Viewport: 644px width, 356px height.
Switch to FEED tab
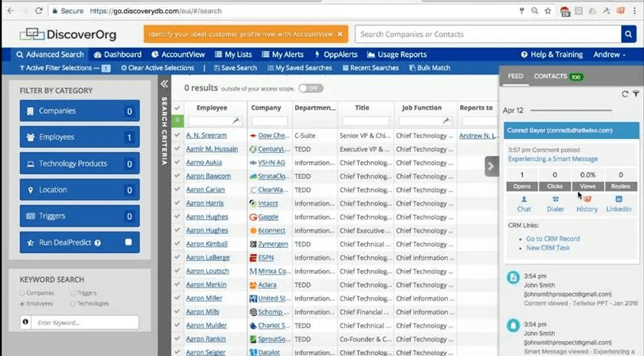pyautogui.click(x=515, y=76)
